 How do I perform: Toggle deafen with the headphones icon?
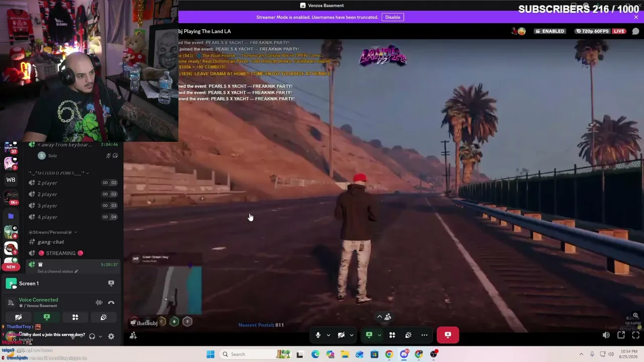(92, 336)
